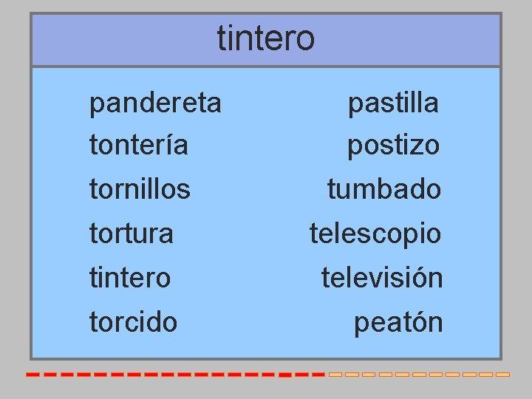Click the word tontería
Viewport: 532px width, 399px height.
pos(138,145)
